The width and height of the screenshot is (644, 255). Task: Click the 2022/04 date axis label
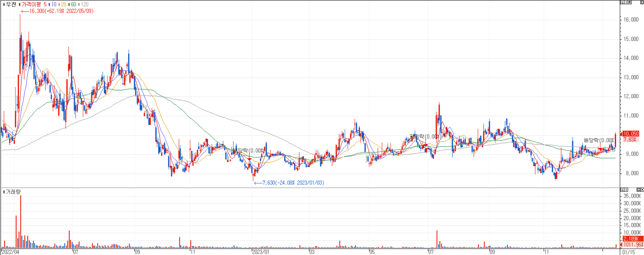click(x=10, y=252)
